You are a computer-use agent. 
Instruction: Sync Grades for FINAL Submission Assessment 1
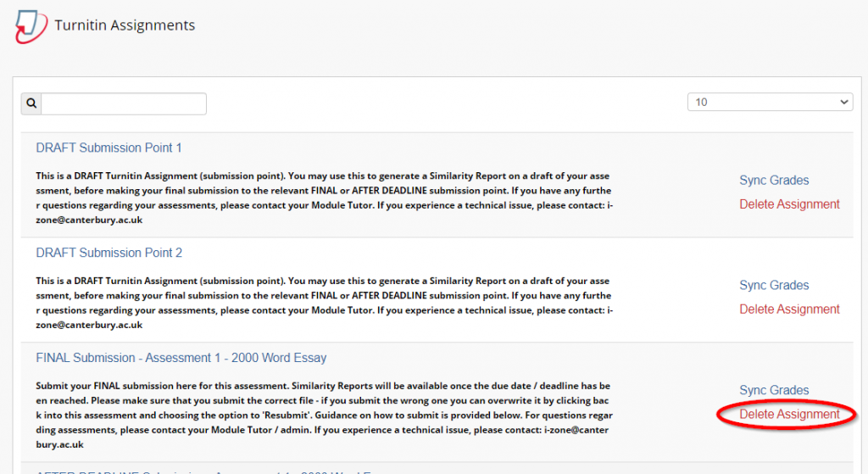click(x=774, y=390)
